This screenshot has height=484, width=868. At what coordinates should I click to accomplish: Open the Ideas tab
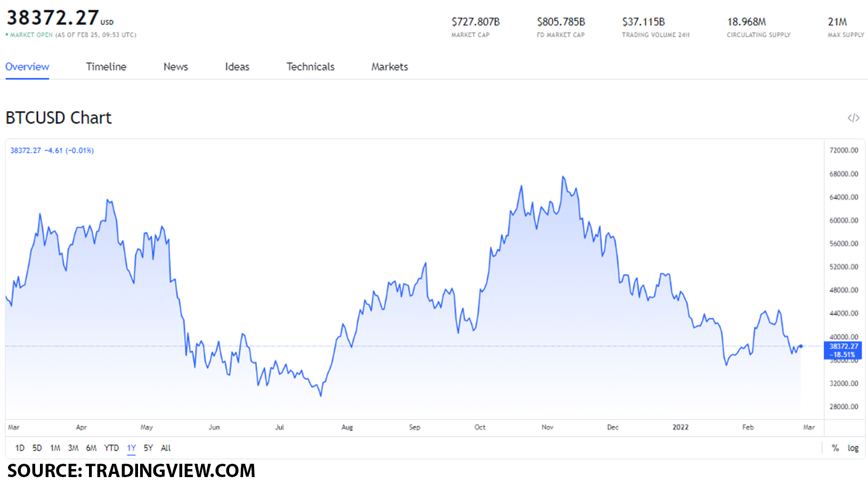tap(237, 67)
